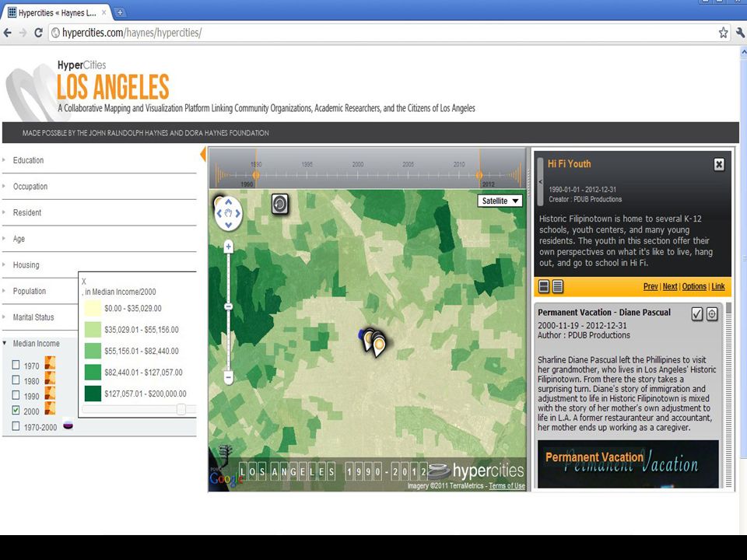Click the 1970-2000 chart icon
Image resolution: width=747 pixels, height=560 pixels.
tap(68, 424)
